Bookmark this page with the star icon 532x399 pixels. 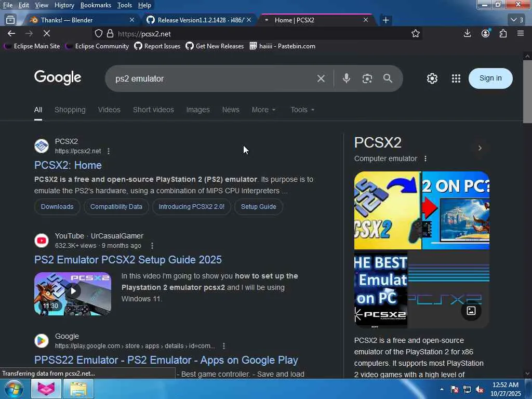point(415,33)
